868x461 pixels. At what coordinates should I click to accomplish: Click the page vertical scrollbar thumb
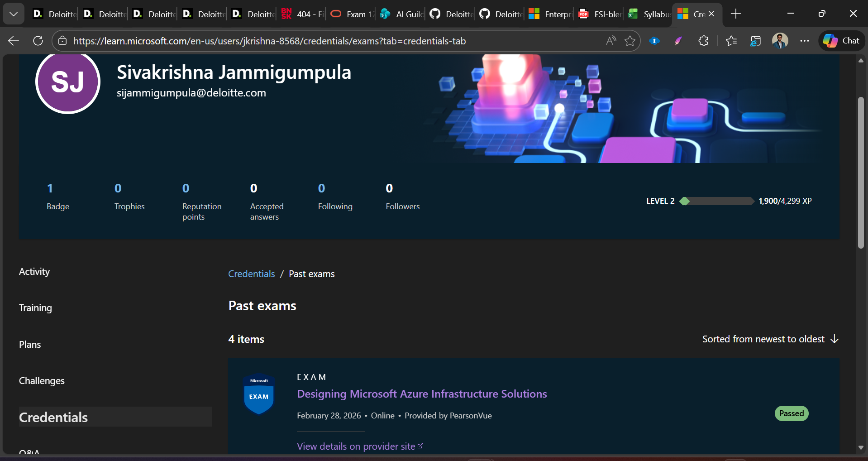pyautogui.click(x=861, y=173)
